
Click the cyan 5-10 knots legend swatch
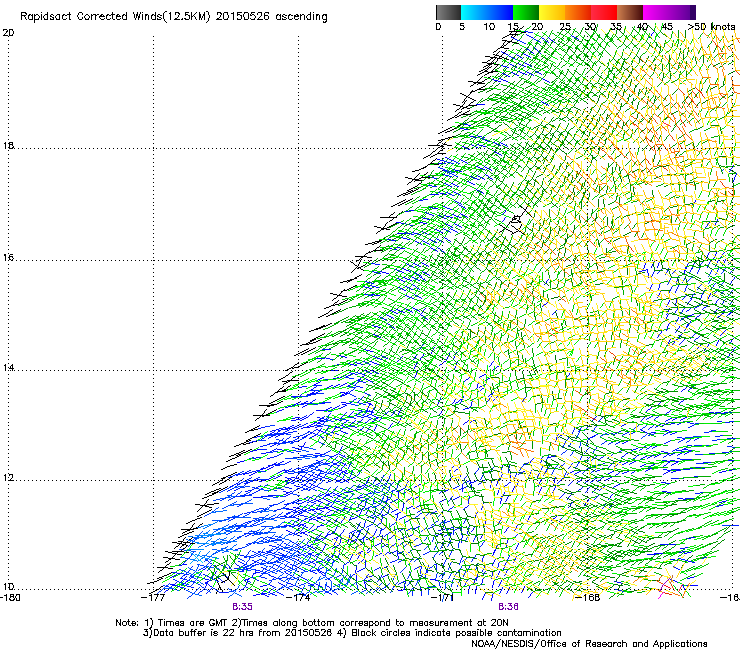(x=474, y=12)
